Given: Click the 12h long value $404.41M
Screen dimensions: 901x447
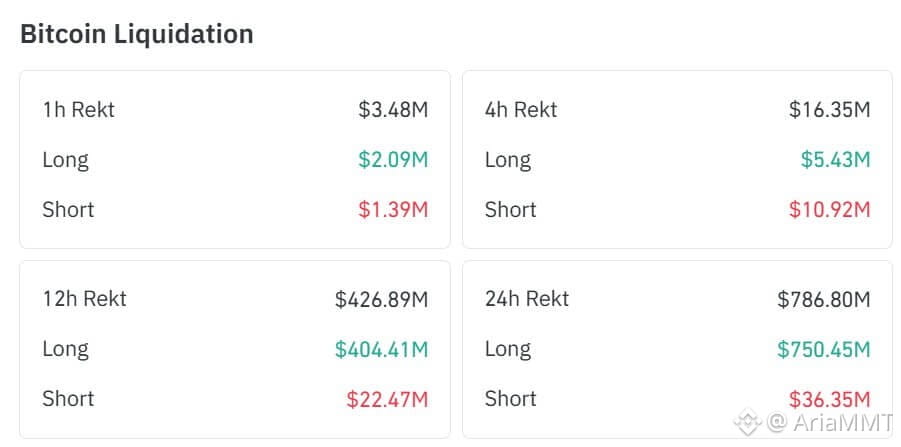Looking at the screenshot, I should pyautogui.click(x=381, y=349).
